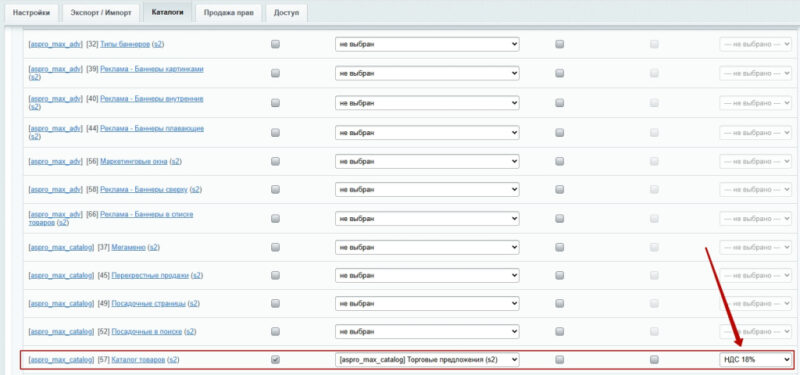The height and width of the screenshot is (375, 800).
Task: Open the Реклама - Баннеры сверху link
Action: [144, 189]
